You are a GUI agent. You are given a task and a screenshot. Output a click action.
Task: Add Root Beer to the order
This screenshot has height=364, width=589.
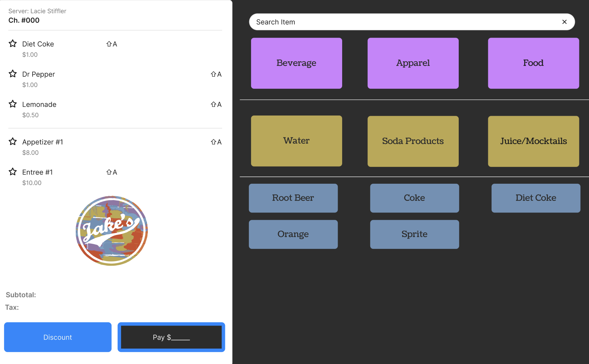tap(293, 198)
